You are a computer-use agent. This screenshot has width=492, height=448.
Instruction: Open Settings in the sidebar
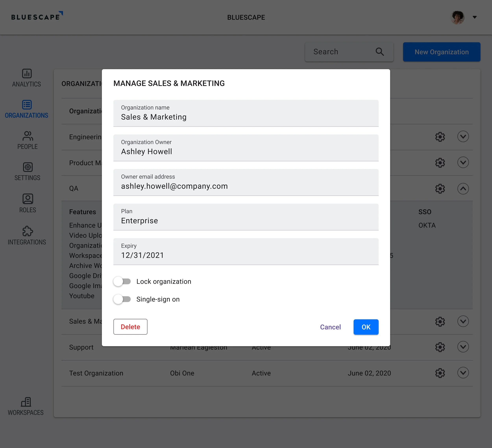pos(28,167)
